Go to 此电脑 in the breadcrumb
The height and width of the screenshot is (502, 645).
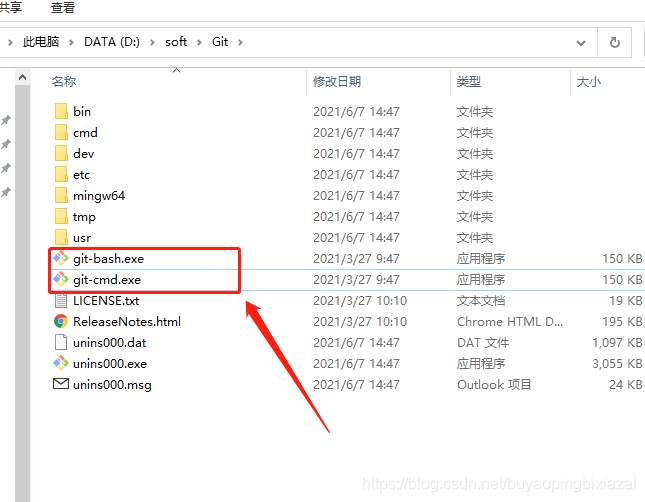(41, 42)
